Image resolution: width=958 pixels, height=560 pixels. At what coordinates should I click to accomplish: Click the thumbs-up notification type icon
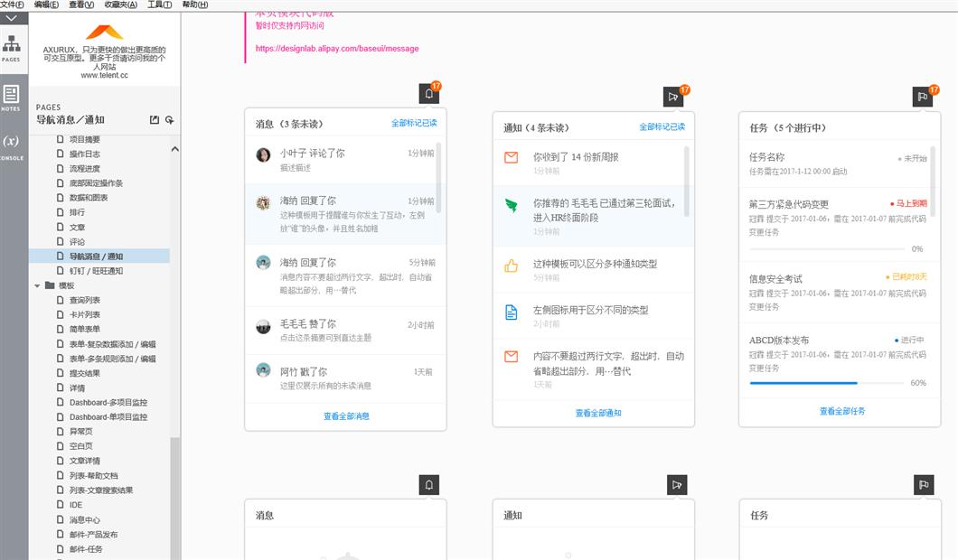tap(512, 266)
